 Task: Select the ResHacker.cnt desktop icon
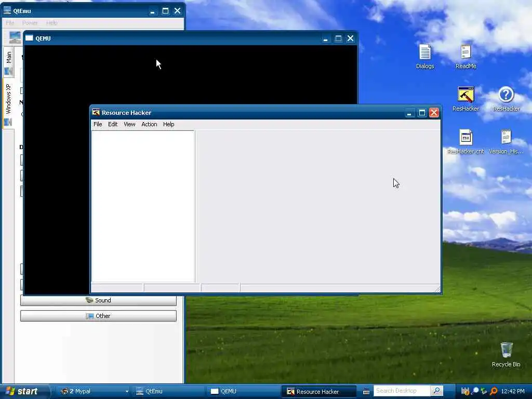point(465,141)
